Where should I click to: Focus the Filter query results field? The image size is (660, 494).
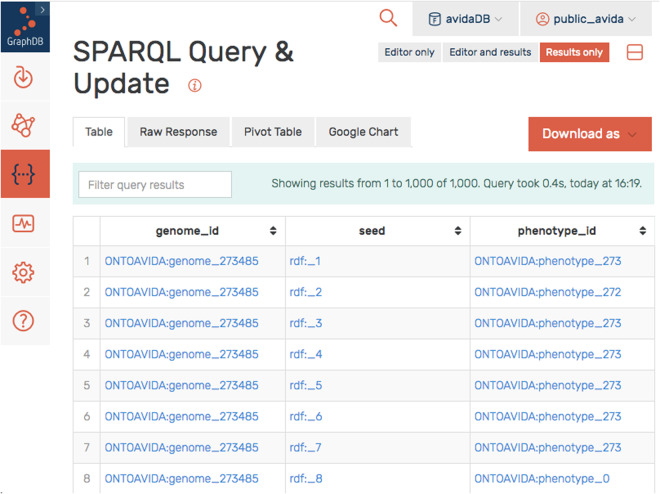154,184
